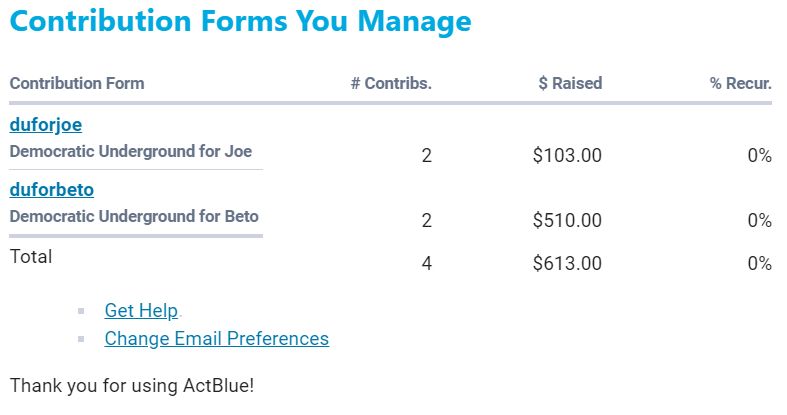Open Change Email Preferences link
787x415 pixels.
point(216,339)
